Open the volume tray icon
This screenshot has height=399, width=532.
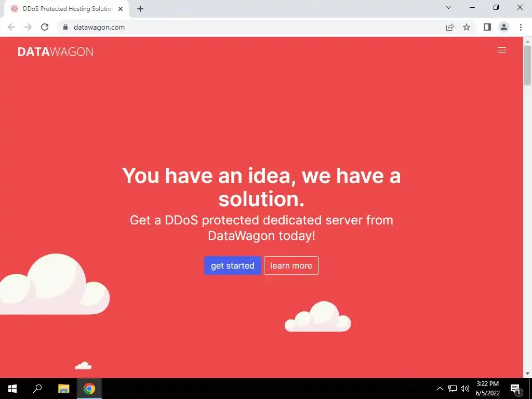point(465,389)
